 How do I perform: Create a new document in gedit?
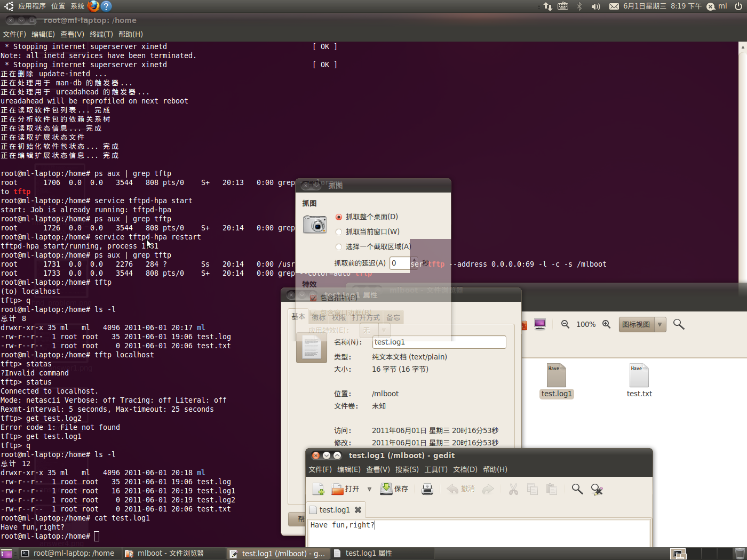pos(319,489)
